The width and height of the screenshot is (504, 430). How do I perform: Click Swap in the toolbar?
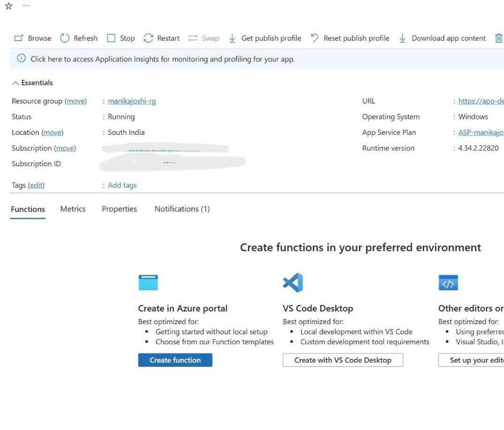pyautogui.click(x=211, y=38)
